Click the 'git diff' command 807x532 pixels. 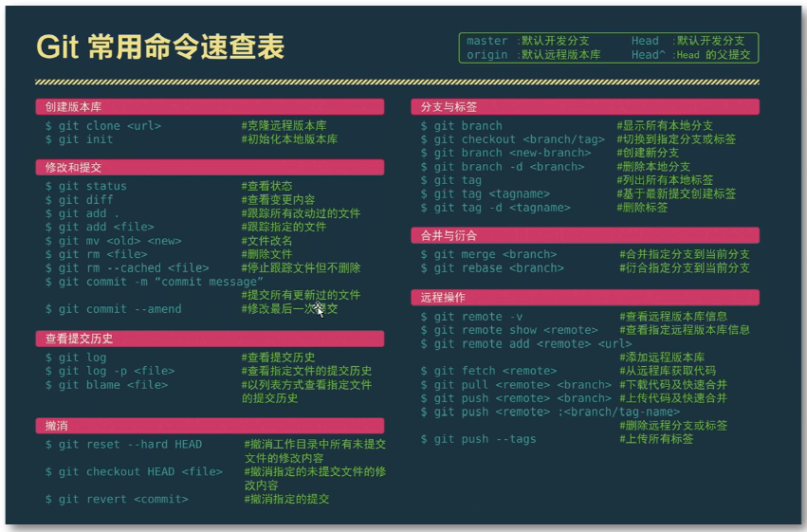80,200
